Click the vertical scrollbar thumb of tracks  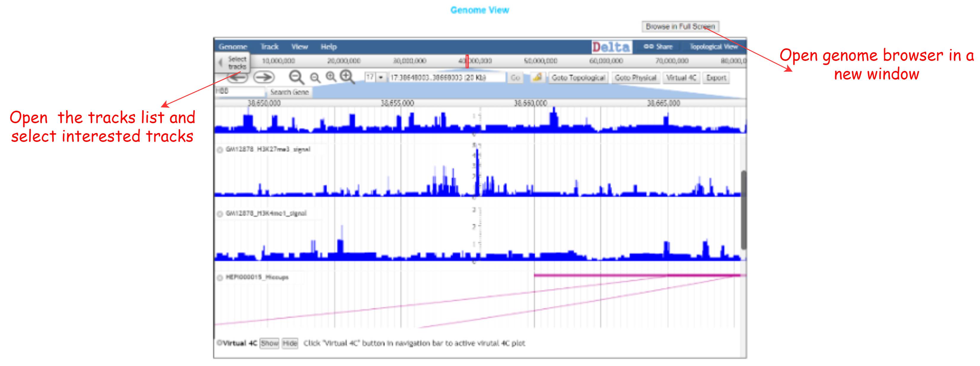coord(744,210)
